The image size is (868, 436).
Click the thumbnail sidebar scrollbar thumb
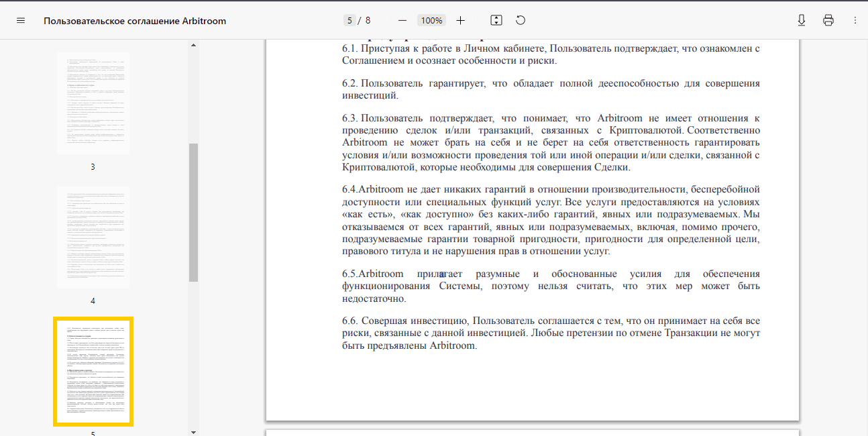[x=194, y=211]
